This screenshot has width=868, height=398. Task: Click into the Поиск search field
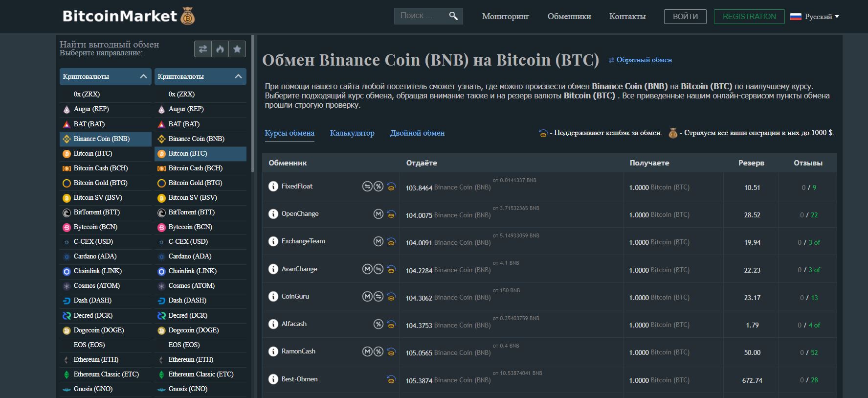[421, 16]
